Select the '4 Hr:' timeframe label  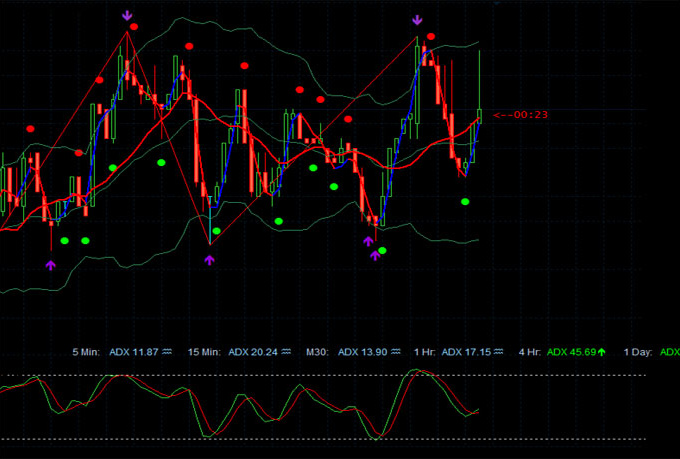click(x=530, y=352)
